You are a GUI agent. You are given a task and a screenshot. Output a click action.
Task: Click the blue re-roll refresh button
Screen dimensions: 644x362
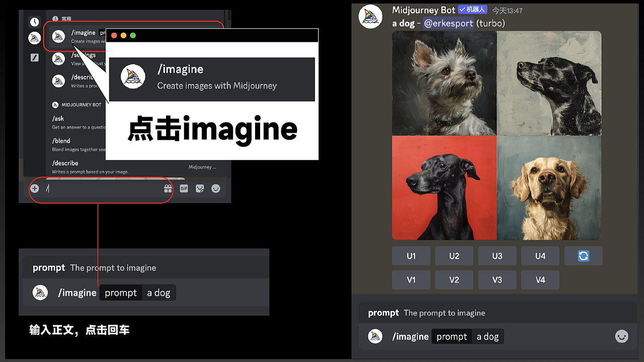pyautogui.click(x=583, y=256)
